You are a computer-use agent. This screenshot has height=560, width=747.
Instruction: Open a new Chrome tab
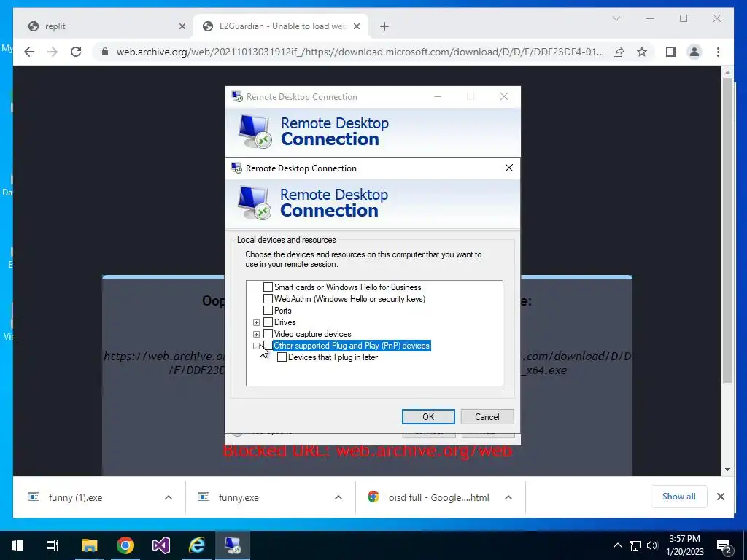384,26
